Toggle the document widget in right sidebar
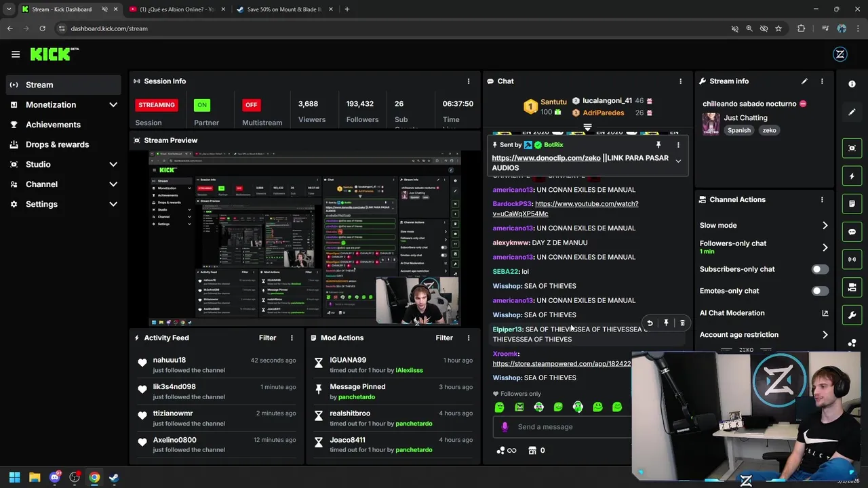Viewport: 868px width, 488px height. (x=852, y=204)
